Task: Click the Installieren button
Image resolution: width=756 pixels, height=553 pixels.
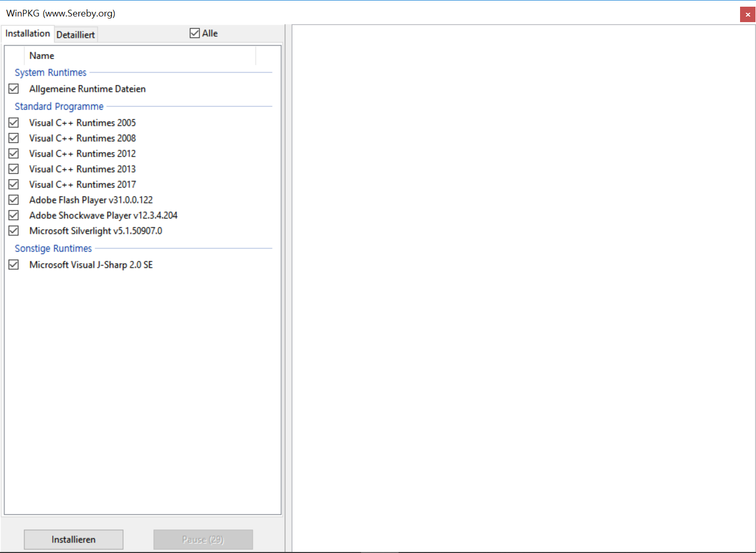Action: pyautogui.click(x=74, y=540)
